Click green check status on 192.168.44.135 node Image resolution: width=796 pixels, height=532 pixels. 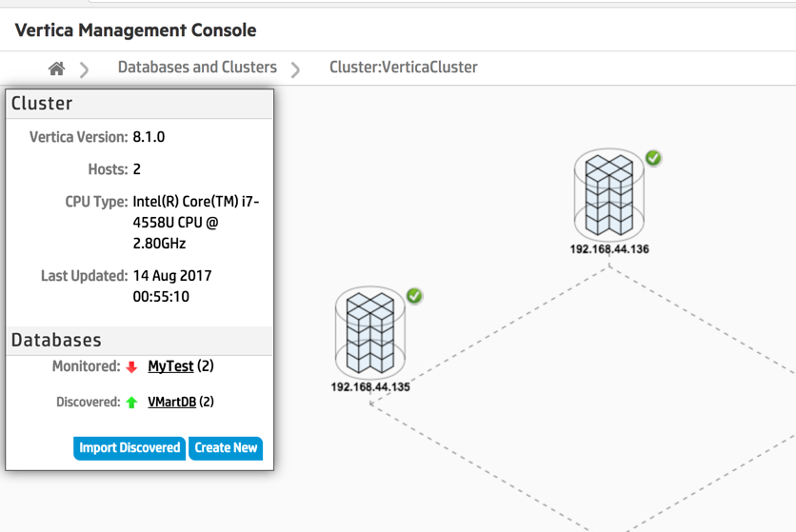pos(414,297)
